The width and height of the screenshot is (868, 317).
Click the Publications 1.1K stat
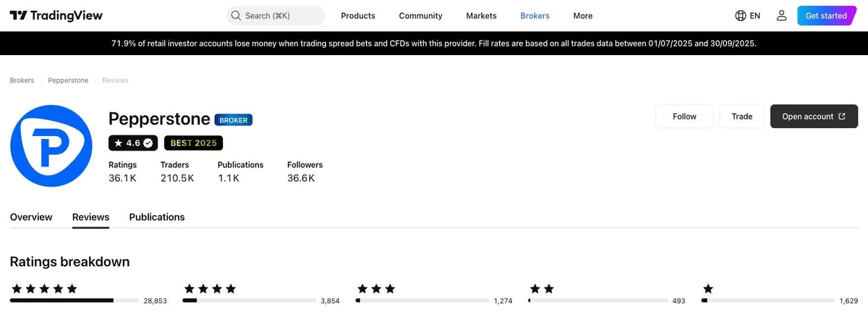click(x=240, y=172)
